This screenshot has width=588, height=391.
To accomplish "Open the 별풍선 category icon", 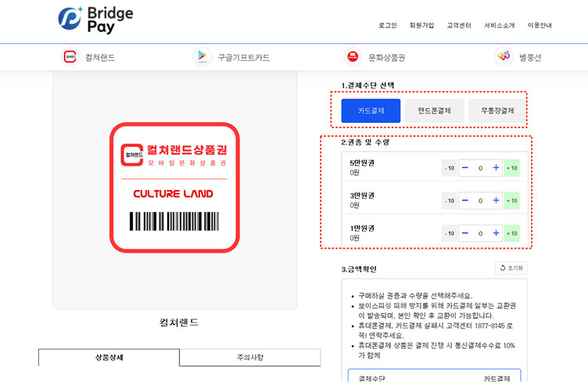I will pos(504,57).
